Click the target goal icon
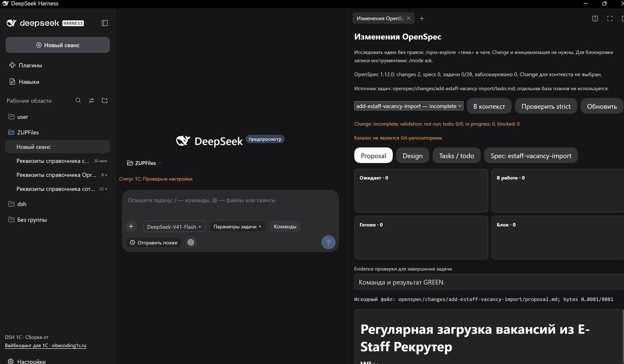Viewport: 624px width, 364px height. pos(191,243)
